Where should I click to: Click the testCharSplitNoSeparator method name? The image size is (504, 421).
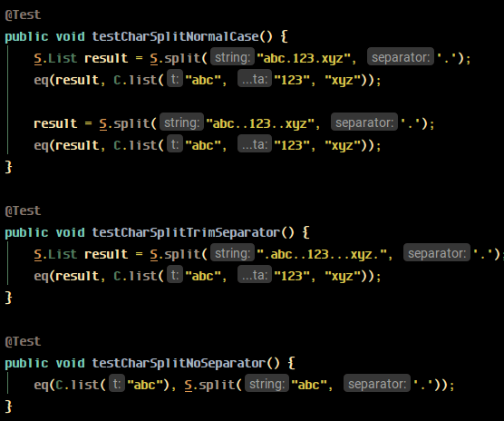click(x=179, y=364)
